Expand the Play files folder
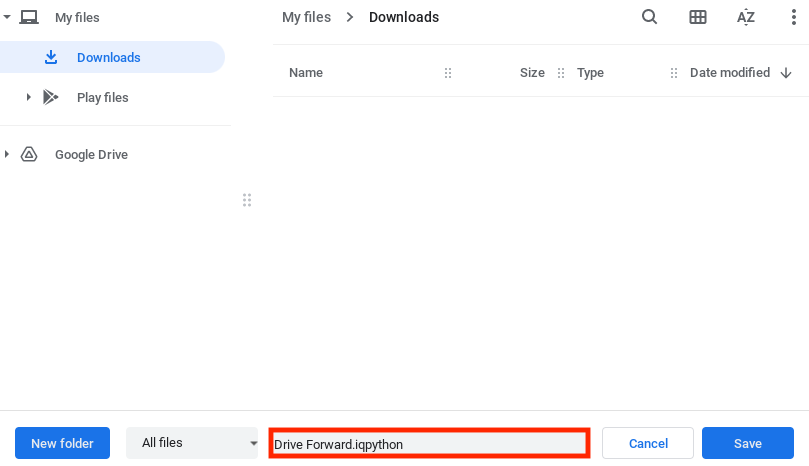 [x=29, y=98]
